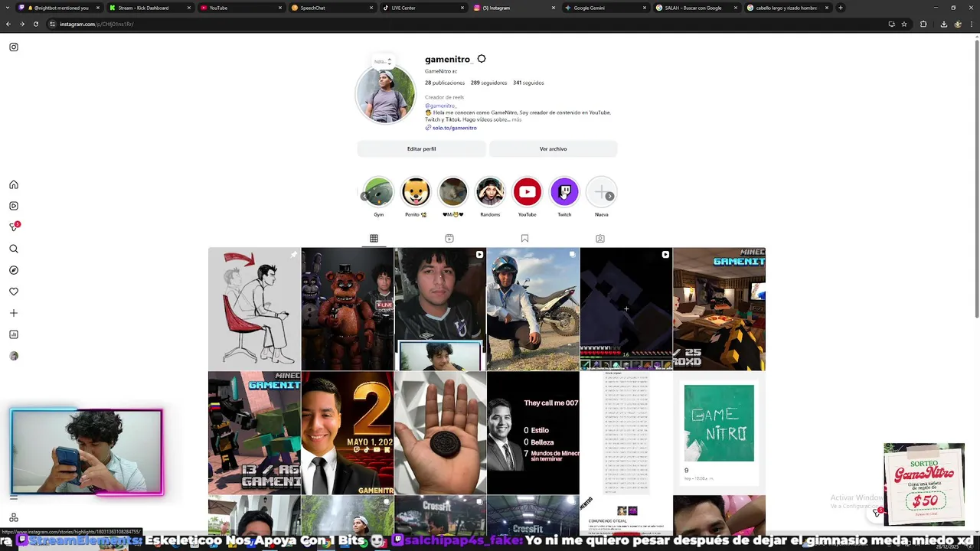Screen dimensions: 980x551
Task: Open the bottom-most sidebar icon below menu
Action: 14,517
